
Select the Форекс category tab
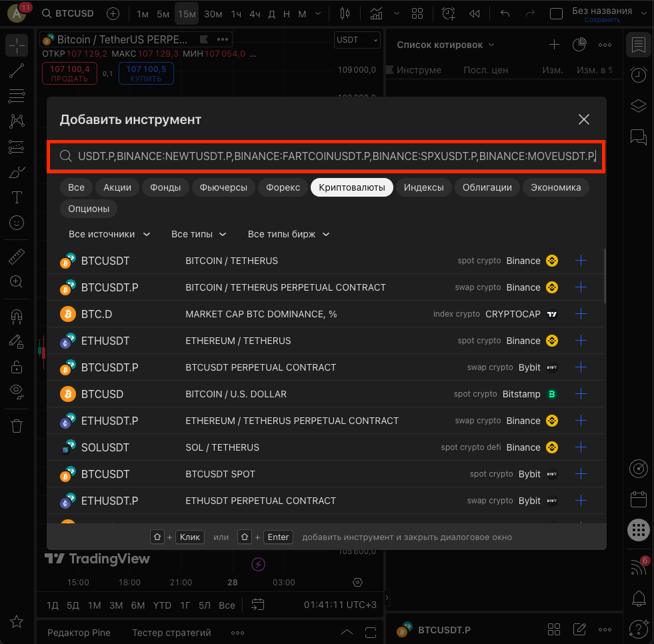(283, 187)
